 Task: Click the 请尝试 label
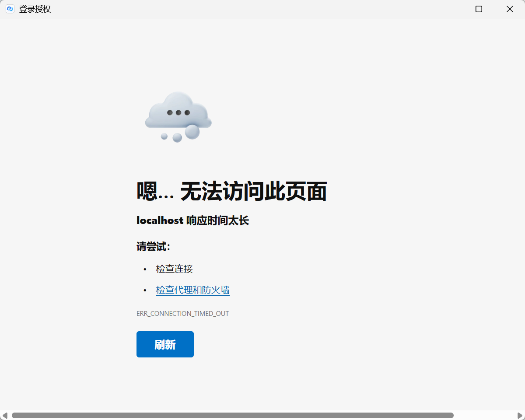pos(153,247)
